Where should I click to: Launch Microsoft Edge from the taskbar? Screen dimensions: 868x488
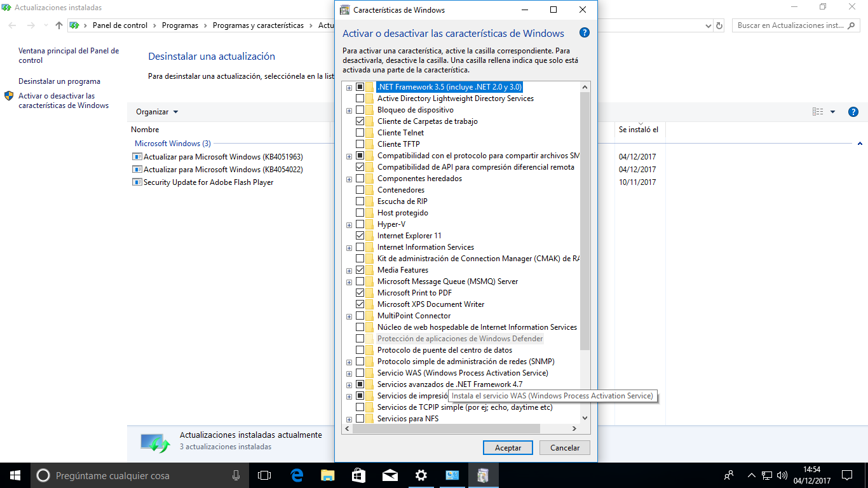tap(297, 475)
